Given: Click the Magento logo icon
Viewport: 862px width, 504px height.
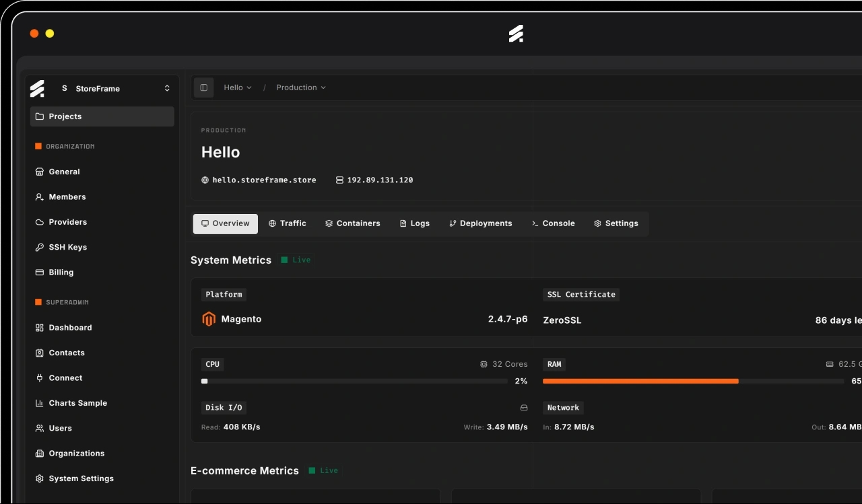Looking at the screenshot, I should (x=209, y=319).
